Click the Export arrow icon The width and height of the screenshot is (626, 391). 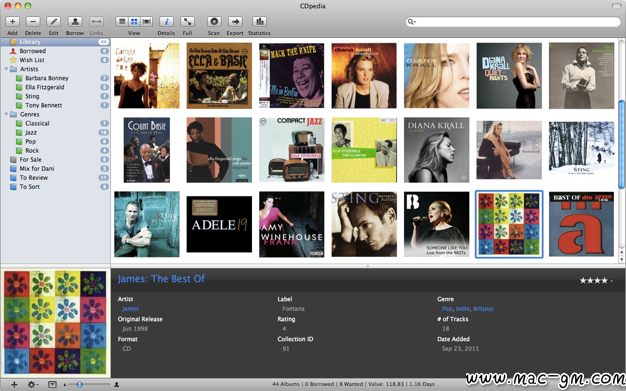[x=235, y=22]
